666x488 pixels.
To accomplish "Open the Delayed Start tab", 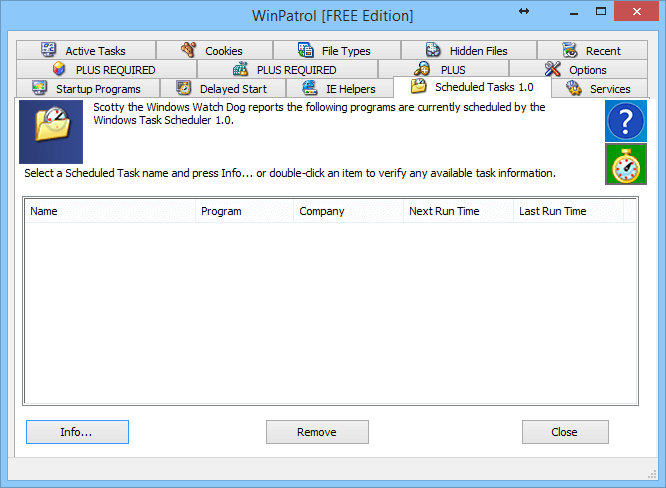I will (x=223, y=88).
